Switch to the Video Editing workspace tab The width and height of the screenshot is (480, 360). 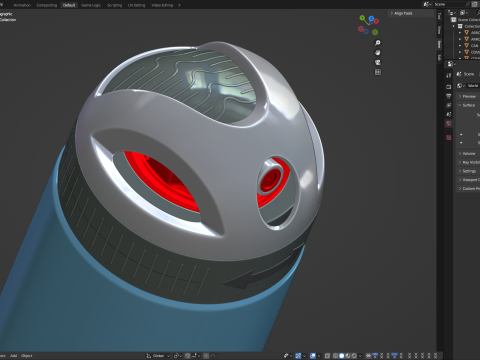pyautogui.click(x=162, y=5)
